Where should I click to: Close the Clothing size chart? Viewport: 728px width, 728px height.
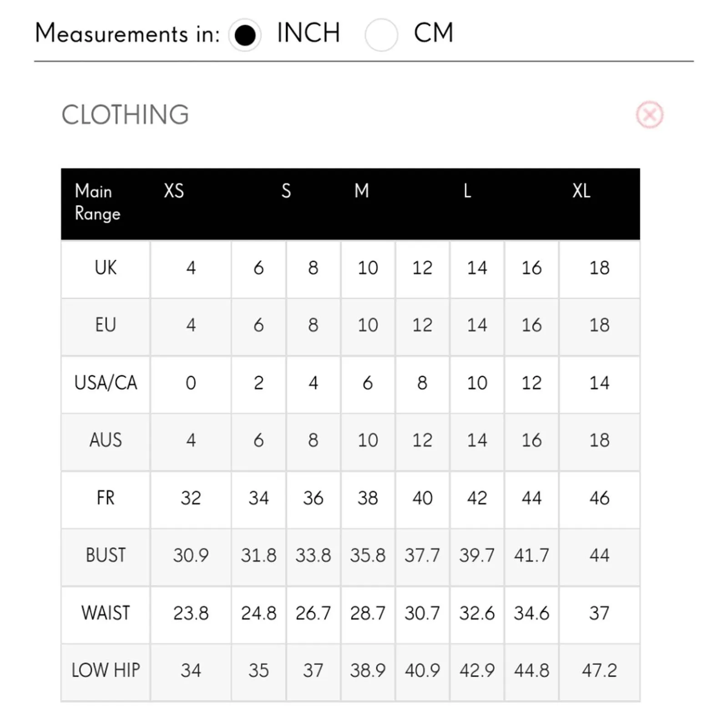649,115
